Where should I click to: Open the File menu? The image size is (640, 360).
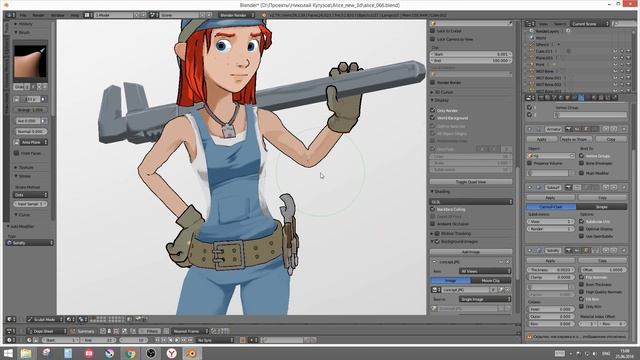23,15
